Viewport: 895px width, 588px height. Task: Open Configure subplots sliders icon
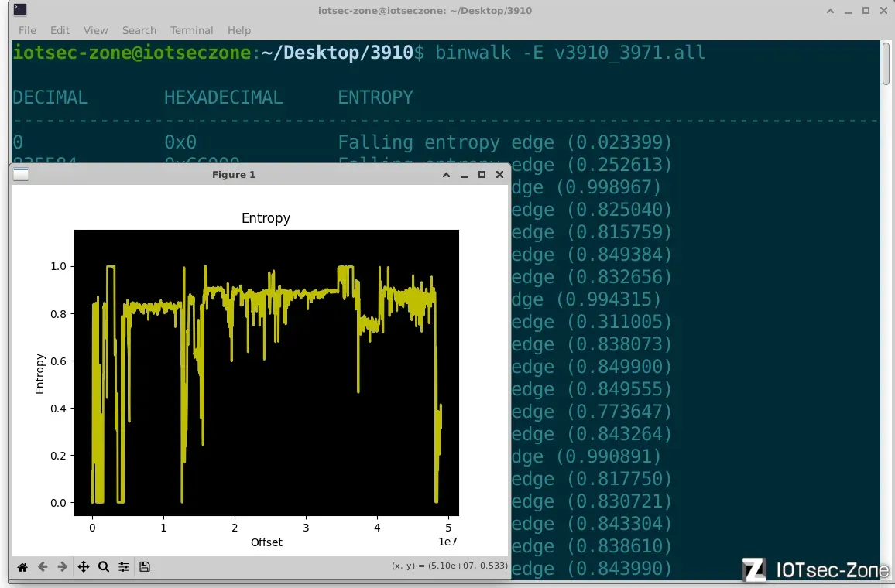(124, 567)
